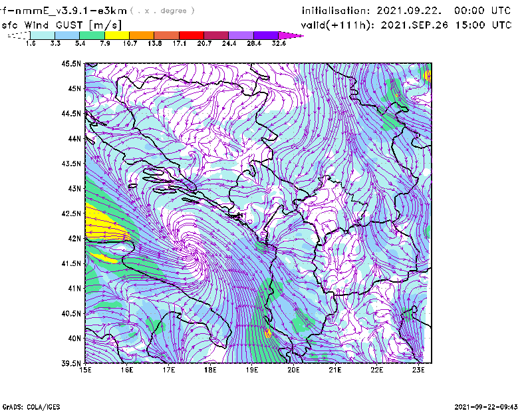Click the legend value 13.8
This screenshot has width=532, height=411.
click(x=155, y=43)
